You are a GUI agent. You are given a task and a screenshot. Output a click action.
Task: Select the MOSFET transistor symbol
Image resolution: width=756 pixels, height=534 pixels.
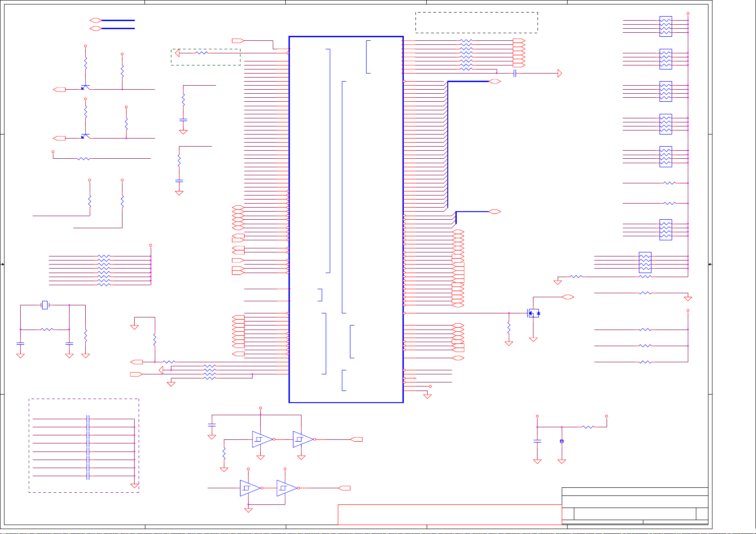click(533, 313)
